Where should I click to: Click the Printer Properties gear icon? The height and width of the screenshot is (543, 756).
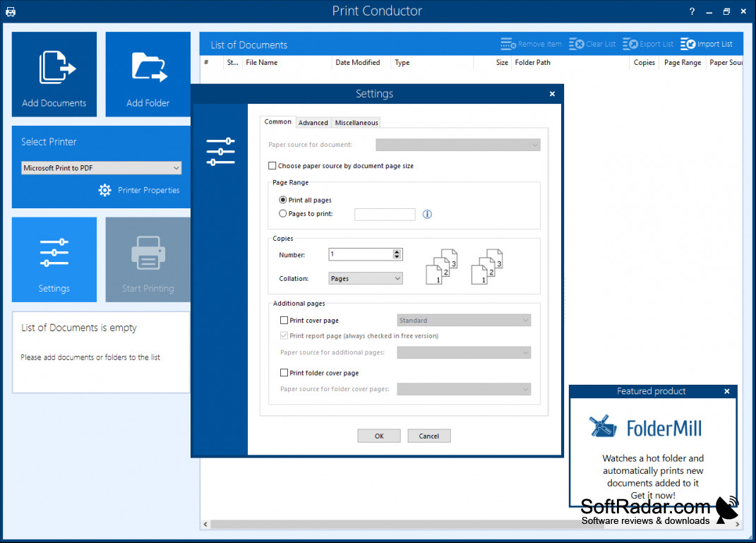coord(104,190)
